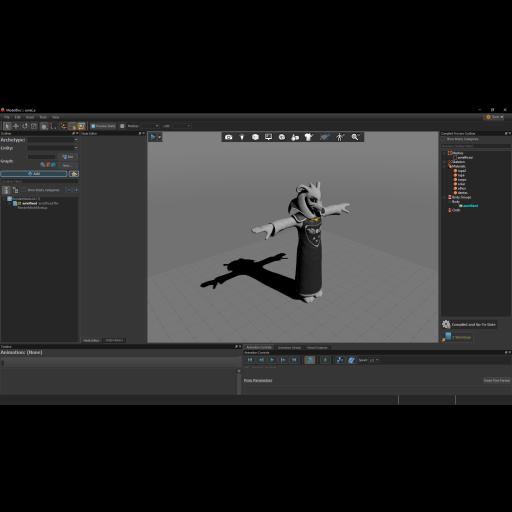Open dropdown arrow beside viewport play button
The image size is (512, 512).
click(160, 137)
